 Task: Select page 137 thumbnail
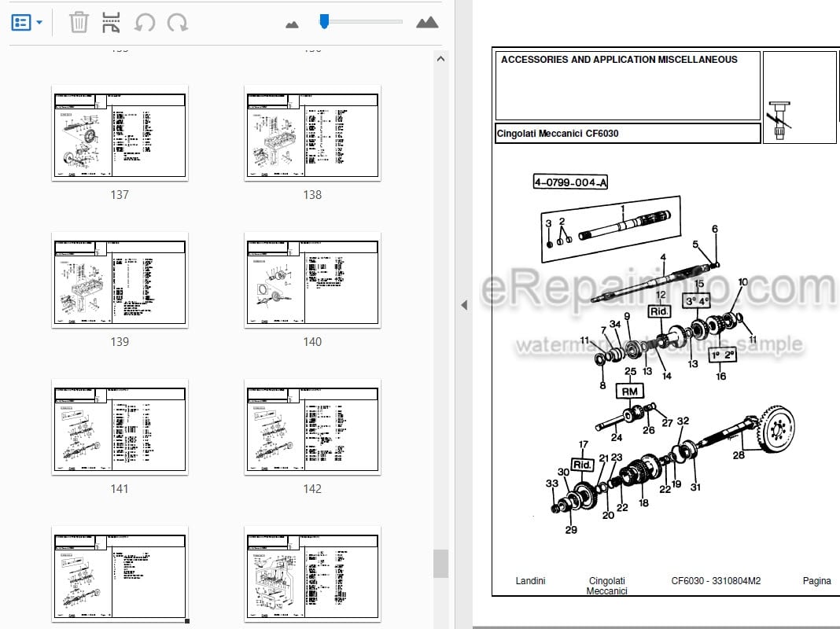click(120, 133)
